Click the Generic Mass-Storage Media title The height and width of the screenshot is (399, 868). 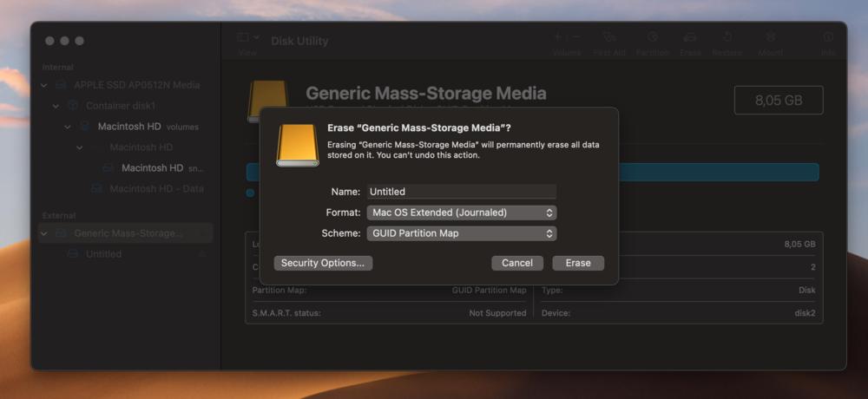425,93
